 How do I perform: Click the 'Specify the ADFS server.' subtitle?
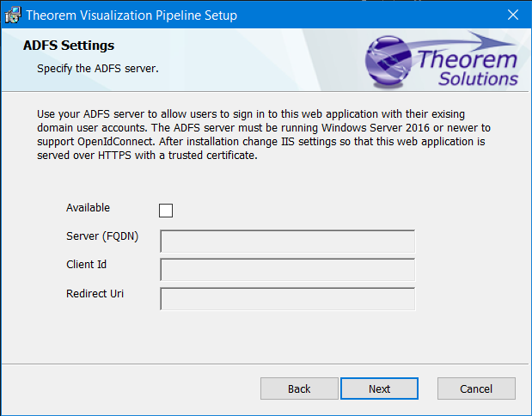[x=97, y=68]
